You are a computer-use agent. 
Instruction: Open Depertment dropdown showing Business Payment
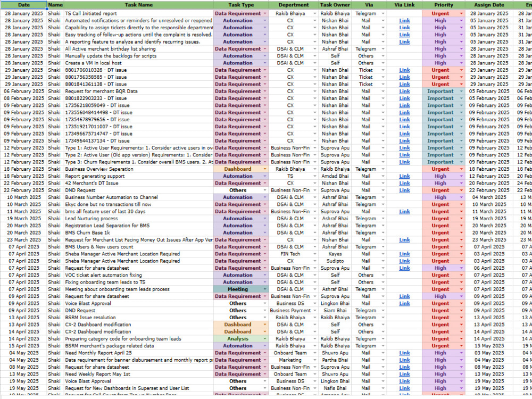(x=315, y=311)
